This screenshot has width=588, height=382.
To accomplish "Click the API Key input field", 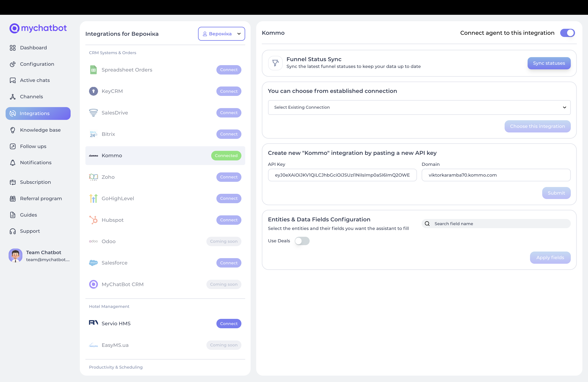I will tap(342, 175).
